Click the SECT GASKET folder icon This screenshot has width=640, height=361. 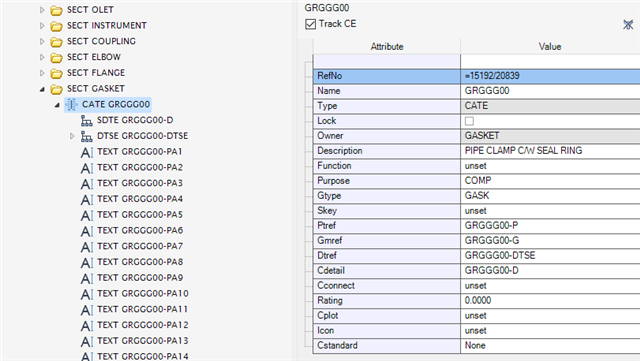click(56, 89)
